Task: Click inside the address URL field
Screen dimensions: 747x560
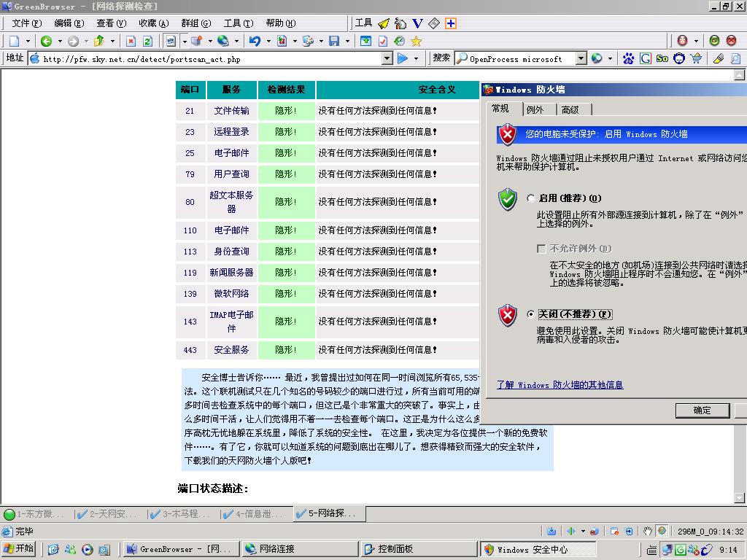Action: coord(211,59)
